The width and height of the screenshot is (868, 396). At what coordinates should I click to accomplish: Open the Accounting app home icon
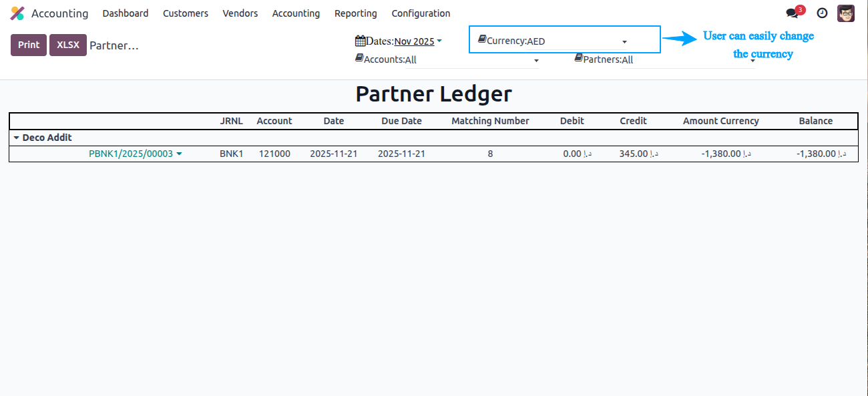(17, 13)
